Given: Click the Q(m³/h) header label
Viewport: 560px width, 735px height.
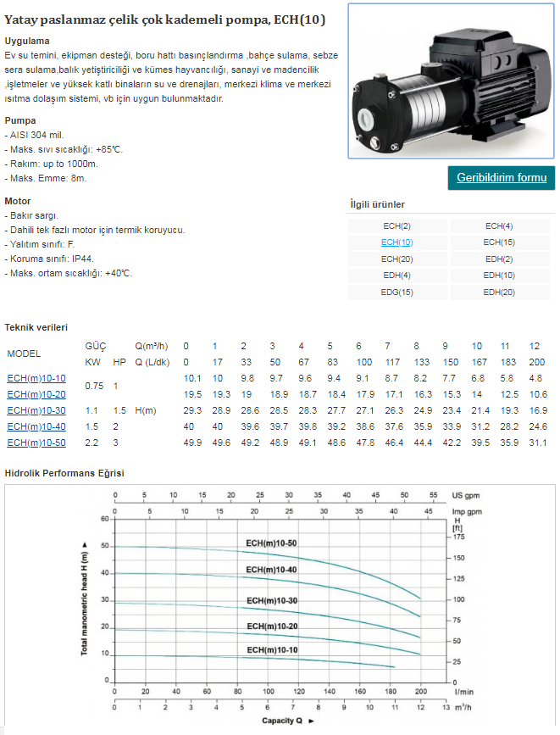Looking at the screenshot, I should click(x=152, y=347).
